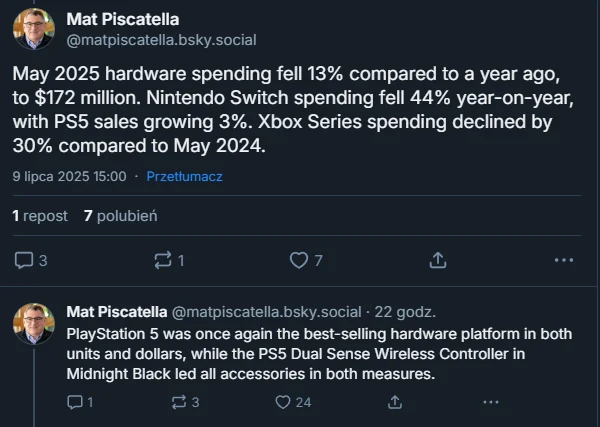
Task: Repost the main post about hardware spending
Action: click(161, 260)
